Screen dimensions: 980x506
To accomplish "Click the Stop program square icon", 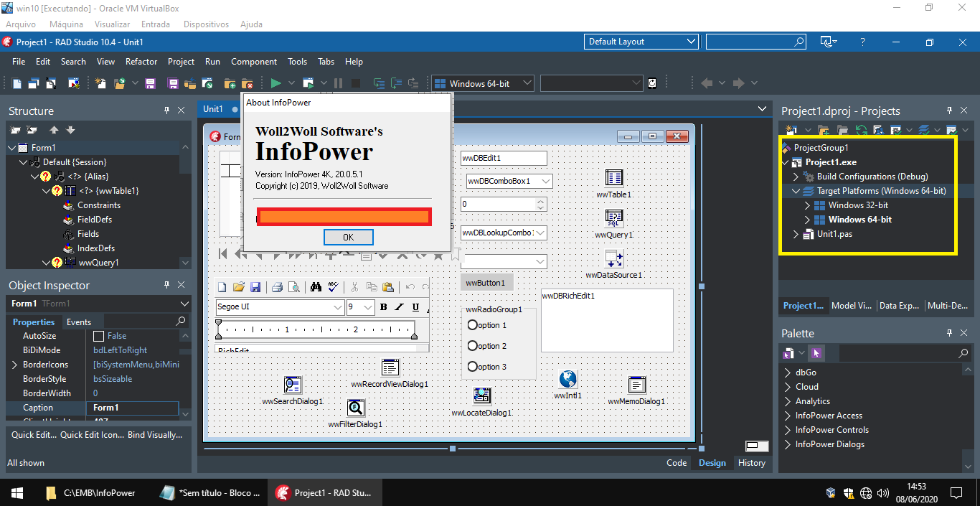I will click(356, 83).
